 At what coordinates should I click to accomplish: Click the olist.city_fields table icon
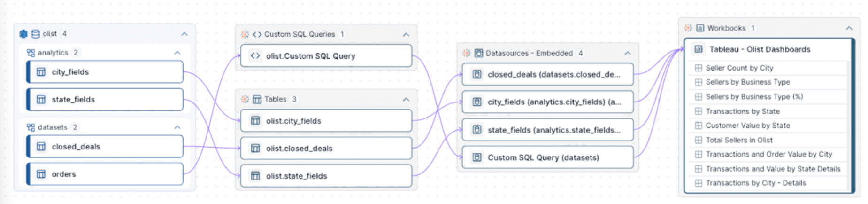point(255,121)
